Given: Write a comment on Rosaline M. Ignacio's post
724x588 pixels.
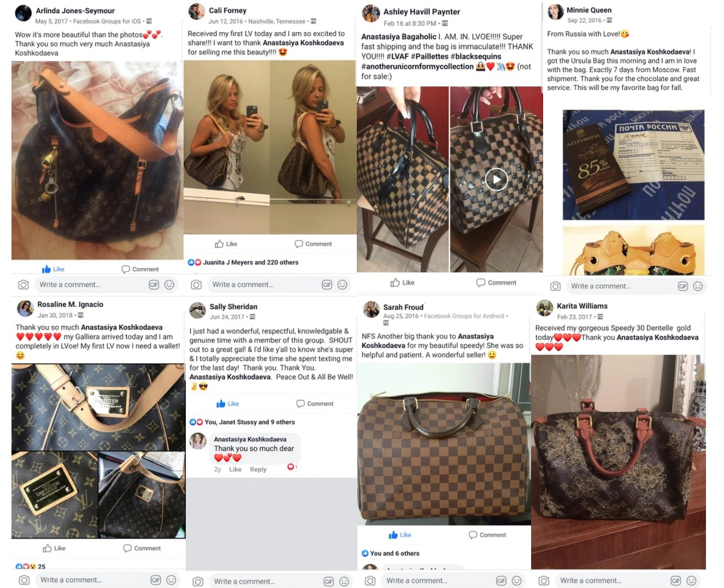Looking at the screenshot, I should coord(90,580).
